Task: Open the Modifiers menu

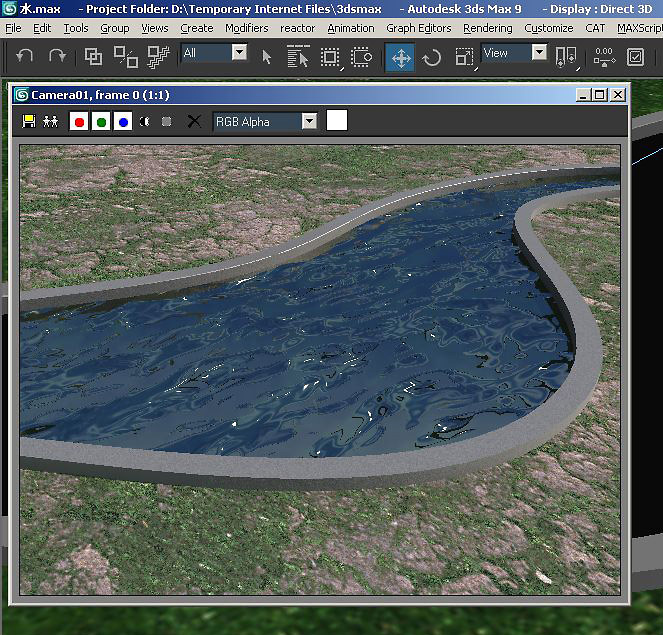Action: coord(246,28)
